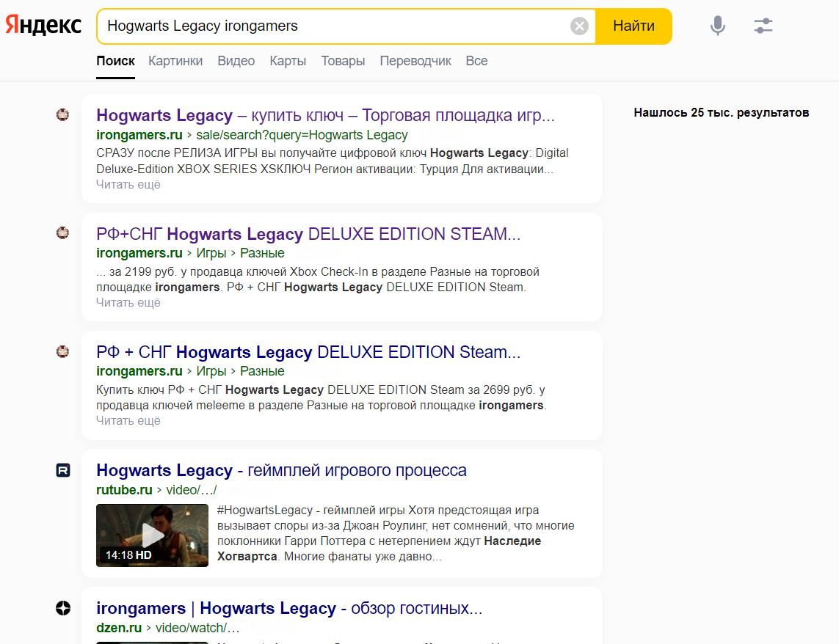The width and height of the screenshot is (839, 644).
Task: Click 'Игры' breadcrumb in the 2199 руб. result
Action: 211,253
